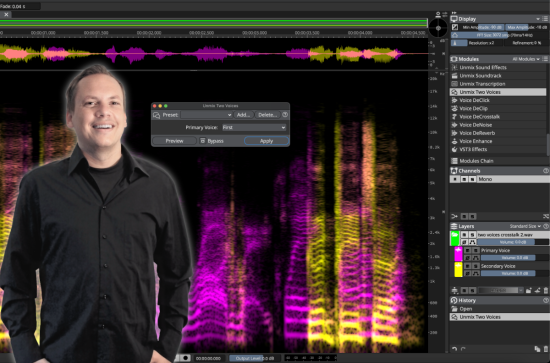Click the channel shuffle icon
The width and height of the screenshot is (550, 363).
(546, 216)
